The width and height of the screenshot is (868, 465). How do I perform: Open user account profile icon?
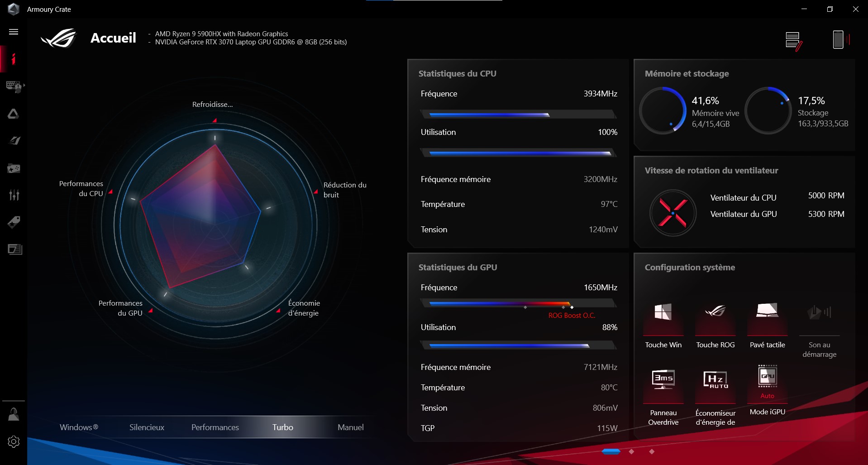14,414
